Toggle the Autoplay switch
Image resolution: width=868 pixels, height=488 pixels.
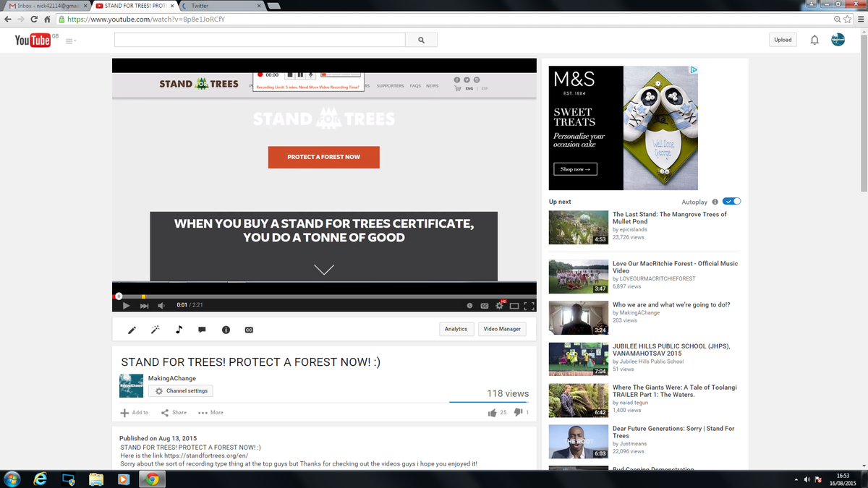[732, 202]
